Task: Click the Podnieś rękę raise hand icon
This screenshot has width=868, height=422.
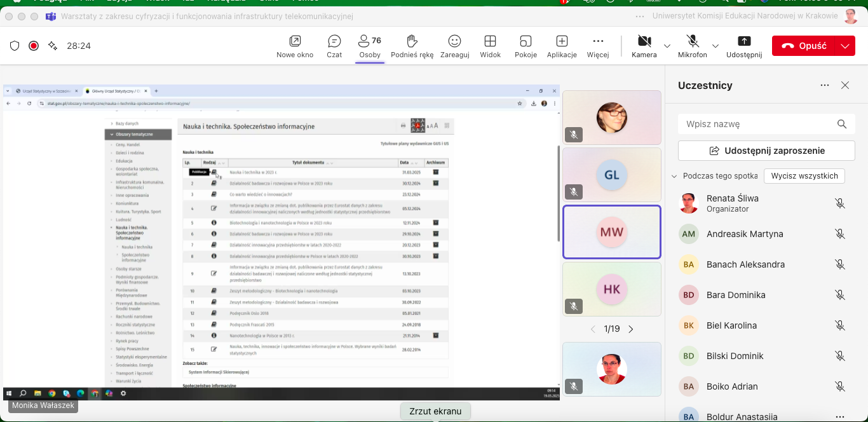Action: pyautogui.click(x=412, y=46)
